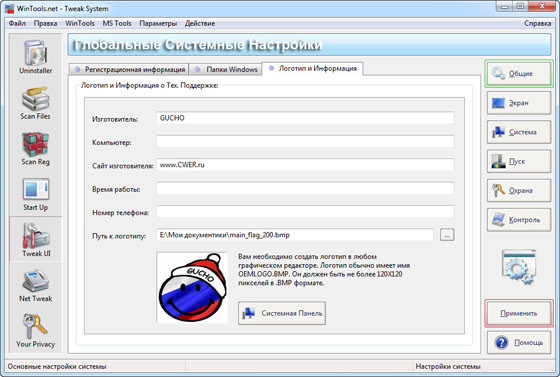560x377 pixels.
Task: Click the Время работы input field
Action: 305,188
